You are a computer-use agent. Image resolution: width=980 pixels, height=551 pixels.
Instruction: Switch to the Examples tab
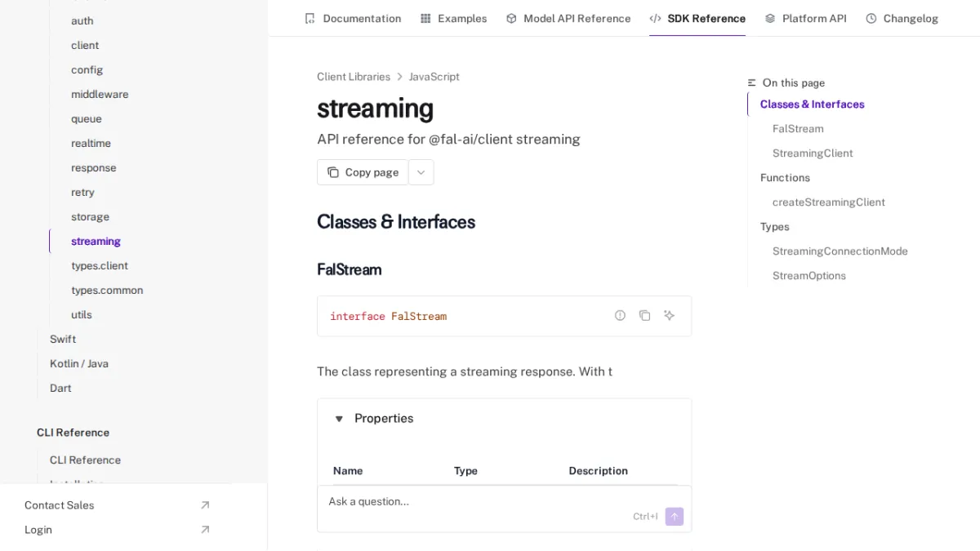click(454, 18)
